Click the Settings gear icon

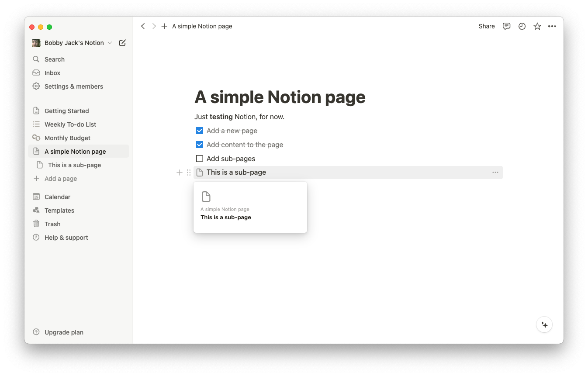click(x=36, y=86)
